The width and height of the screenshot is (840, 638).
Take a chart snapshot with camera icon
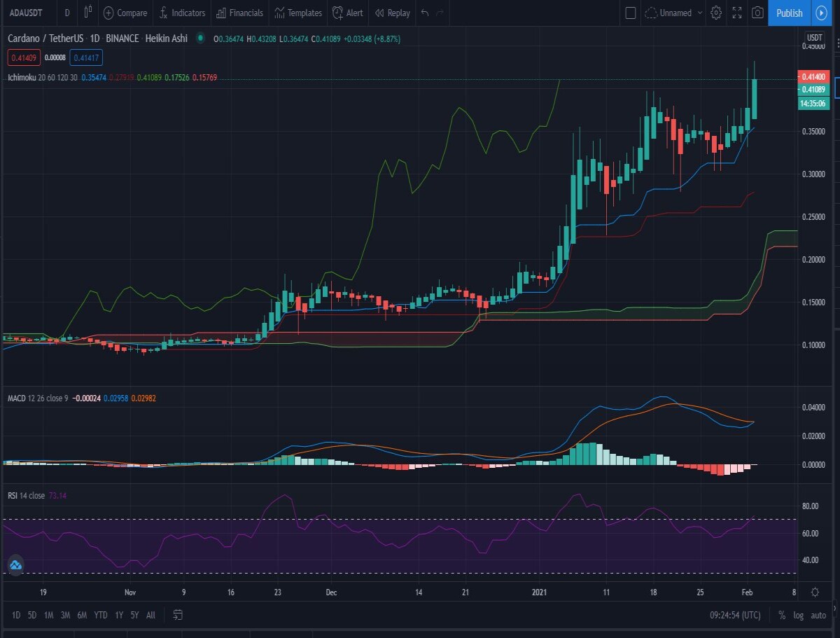[757, 13]
